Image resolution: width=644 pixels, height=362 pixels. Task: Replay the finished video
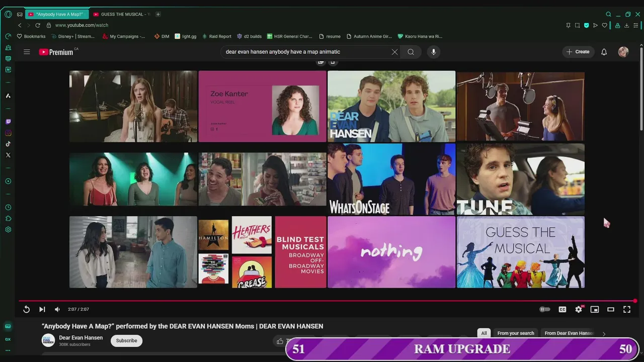[26, 309]
